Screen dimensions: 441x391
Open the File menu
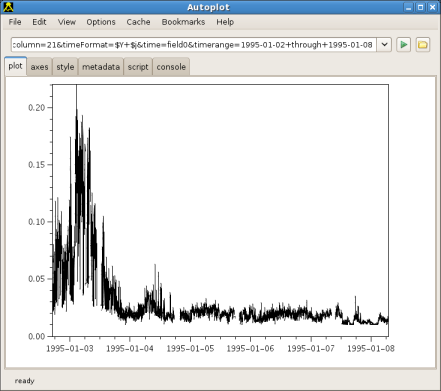tap(15, 22)
